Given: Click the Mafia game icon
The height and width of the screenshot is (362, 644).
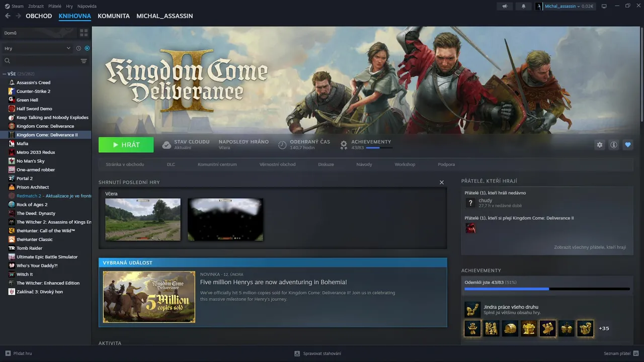Looking at the screenshot, I should [x=12, y=143].
